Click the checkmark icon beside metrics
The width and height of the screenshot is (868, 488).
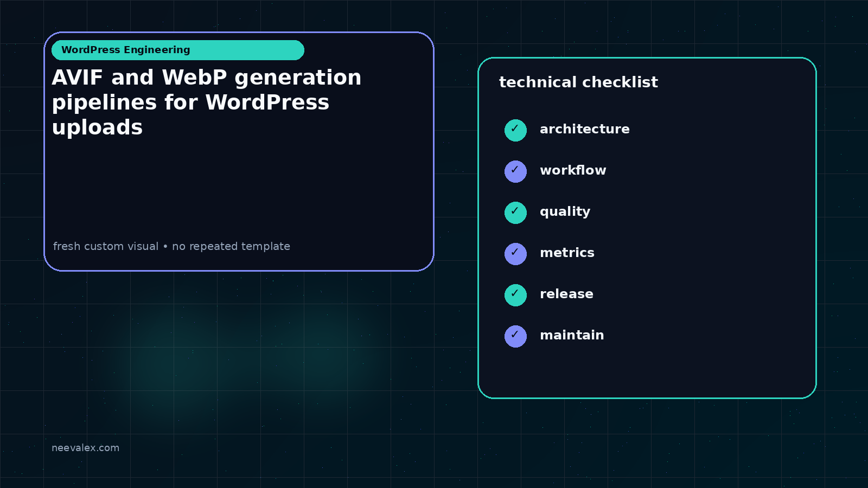click(515, 254)
